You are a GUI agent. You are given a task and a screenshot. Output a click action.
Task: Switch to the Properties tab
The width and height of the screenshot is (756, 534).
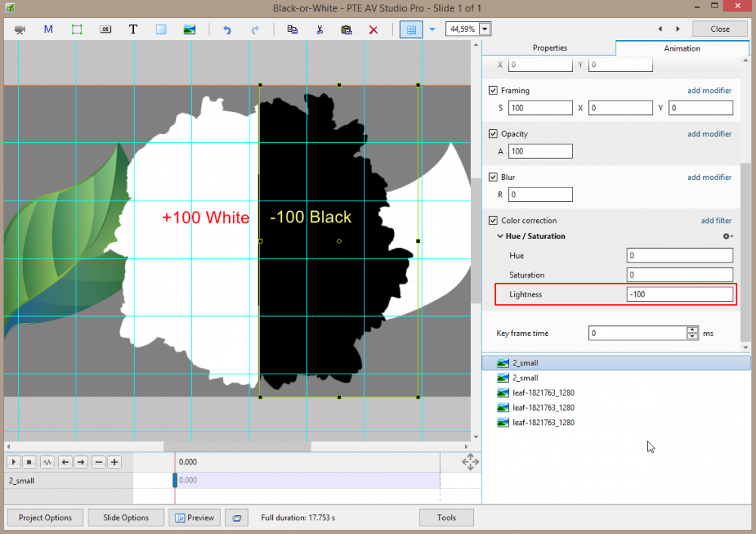[x=550, y=48]
